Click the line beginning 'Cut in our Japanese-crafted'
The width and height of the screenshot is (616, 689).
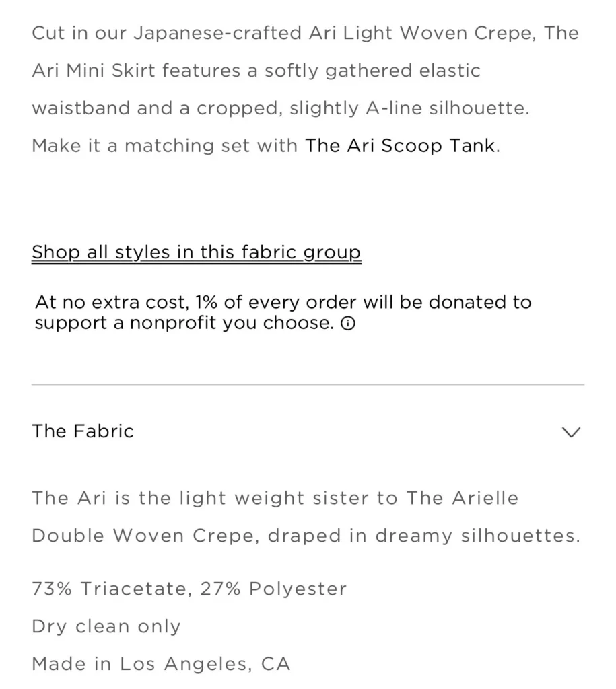pos(305,34)
